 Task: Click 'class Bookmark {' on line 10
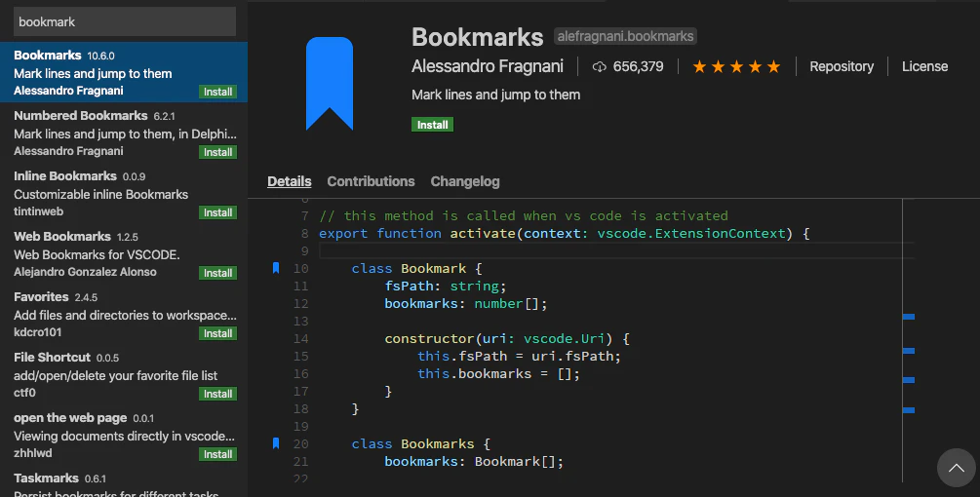point(416,269)
